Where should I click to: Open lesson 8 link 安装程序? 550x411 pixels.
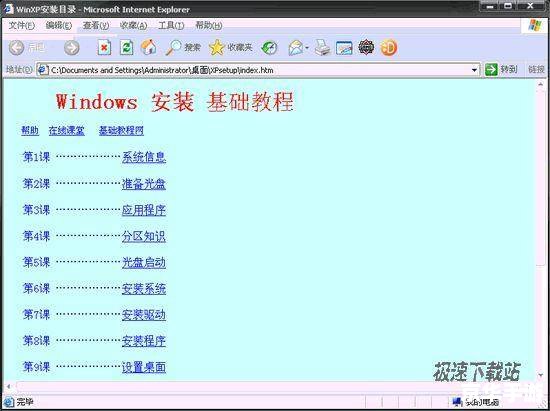[144, 341]
